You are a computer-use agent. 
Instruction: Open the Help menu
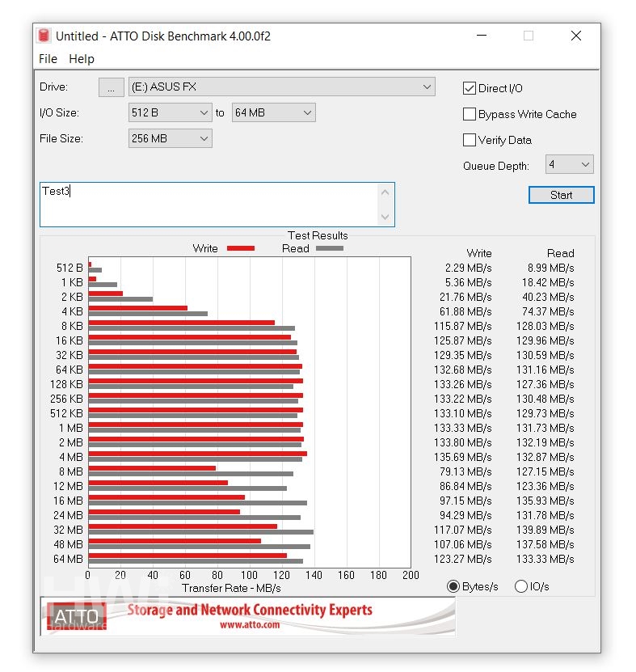[x=82, y=59]
